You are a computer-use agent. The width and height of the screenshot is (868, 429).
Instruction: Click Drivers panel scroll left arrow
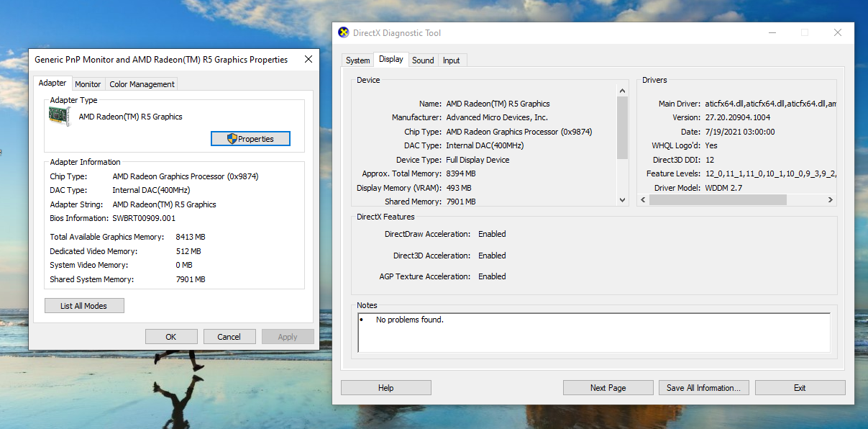click(x=643, y=200)
